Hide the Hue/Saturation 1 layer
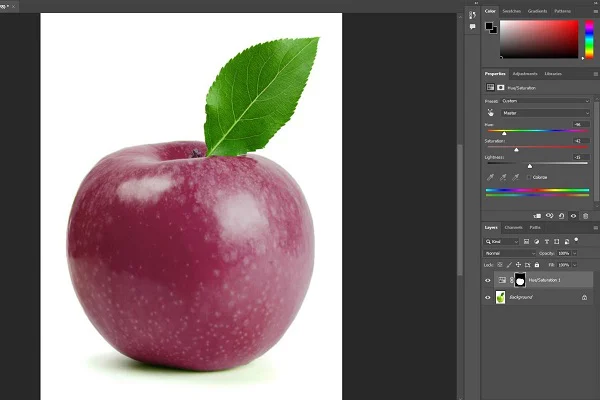The height and width of the screenshot is (400, 600). click(x=488, y=281)
